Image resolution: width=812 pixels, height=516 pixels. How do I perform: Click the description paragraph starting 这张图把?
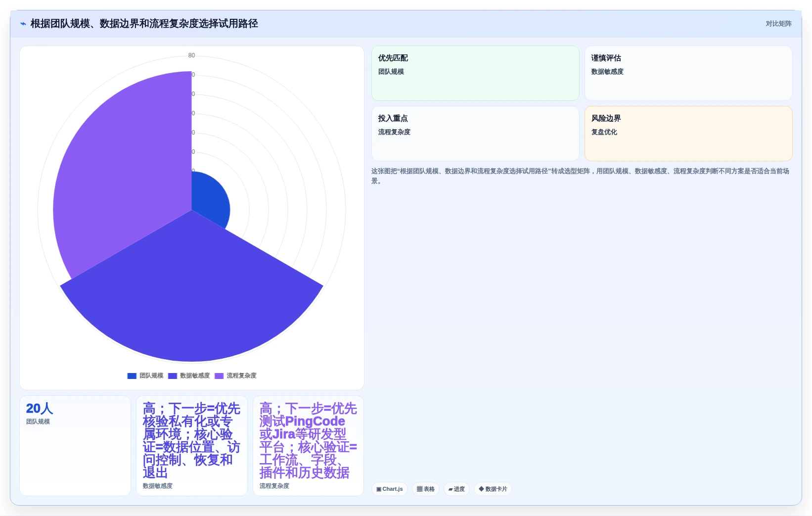(581, 176)
